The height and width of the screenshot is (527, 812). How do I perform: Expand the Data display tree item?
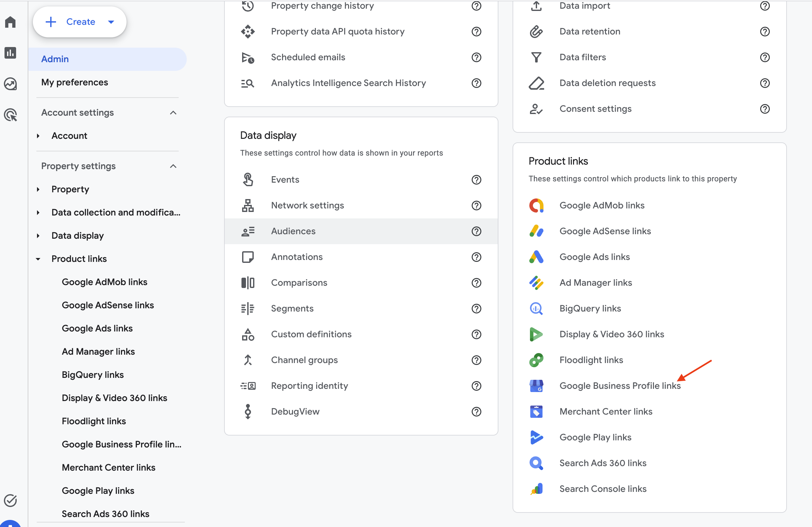point(38,236)
